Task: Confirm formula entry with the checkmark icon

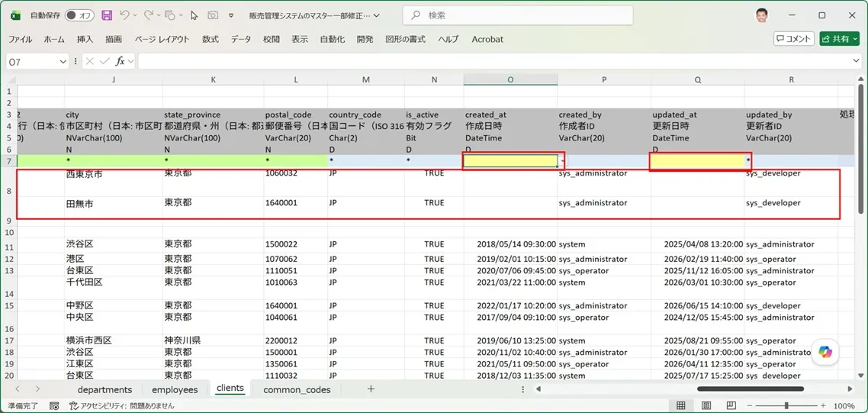Action: point(104,62)
